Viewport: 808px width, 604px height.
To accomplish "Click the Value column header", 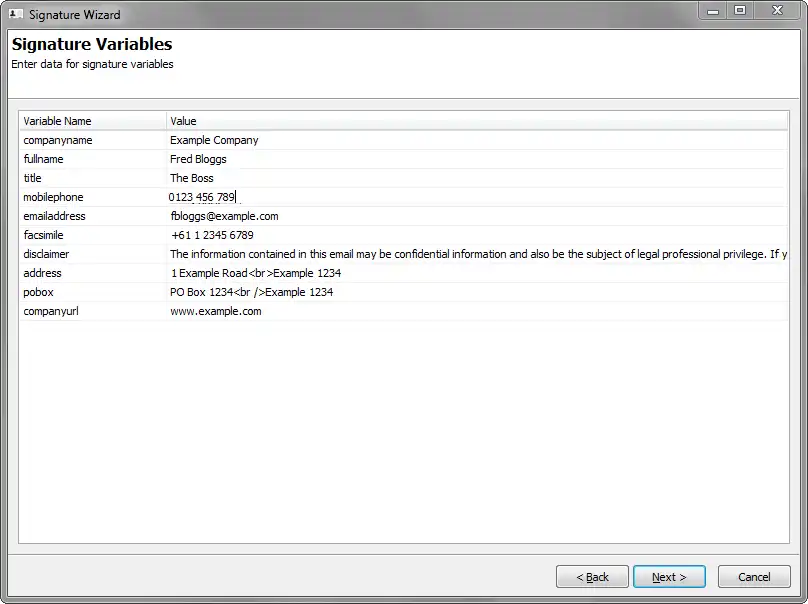I will [x=477, y=121].
